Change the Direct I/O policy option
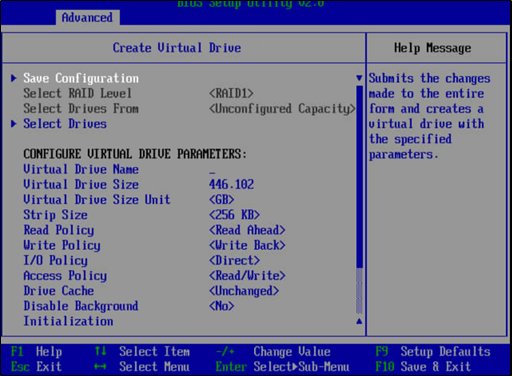This screenshot has width=512, height=376. coord(234,260)
